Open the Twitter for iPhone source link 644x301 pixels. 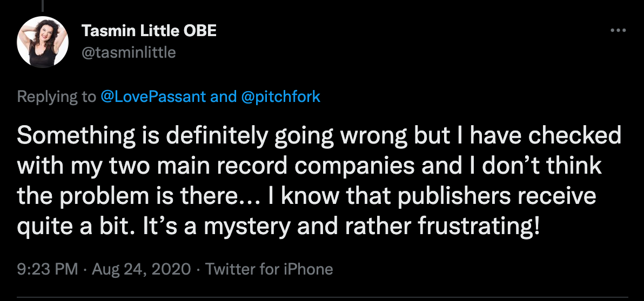click(269, 269)
